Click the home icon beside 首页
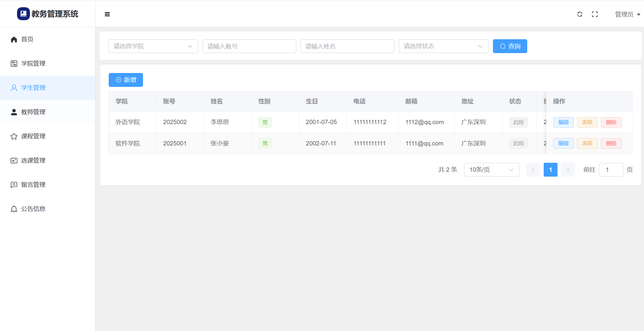The width and height of the screenshot is (644, 331). pyautogui.click(x=14, y=39)
